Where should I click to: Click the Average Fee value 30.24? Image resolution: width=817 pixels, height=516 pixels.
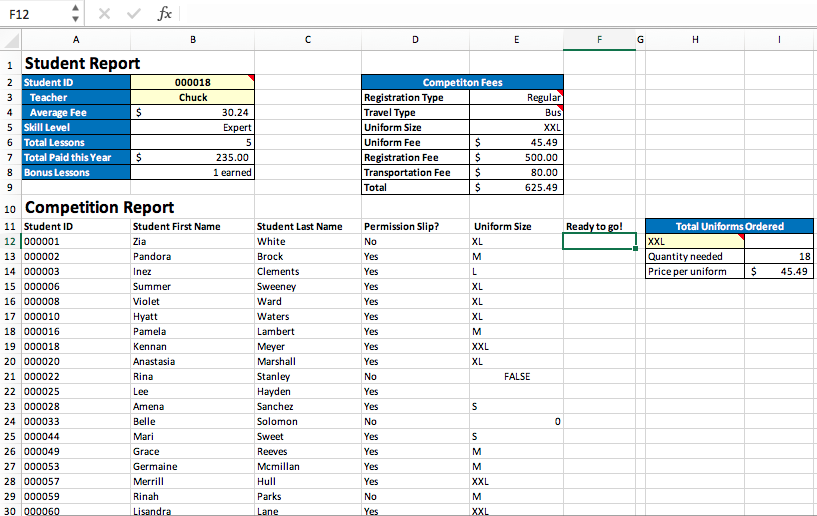(193, 113)
